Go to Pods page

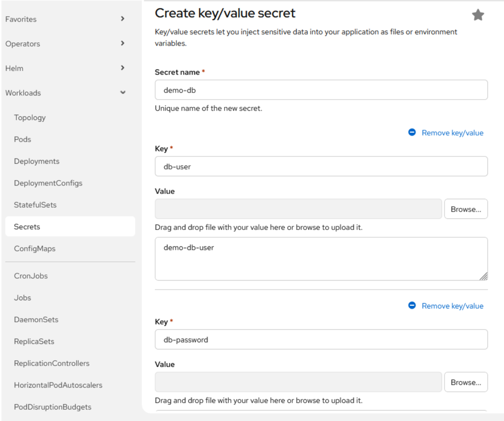click(23, 139)
